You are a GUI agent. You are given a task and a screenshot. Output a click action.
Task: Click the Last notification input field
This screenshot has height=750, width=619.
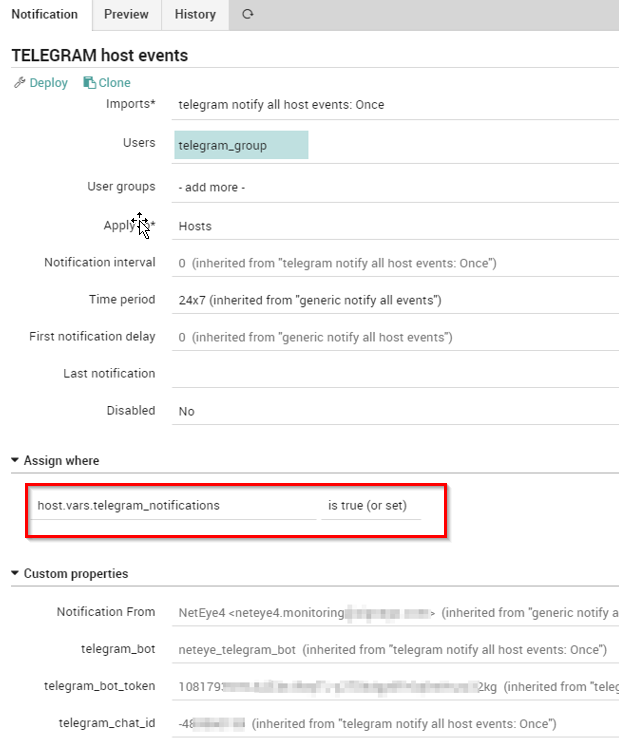pyautogui.click(x=395, y=374)
